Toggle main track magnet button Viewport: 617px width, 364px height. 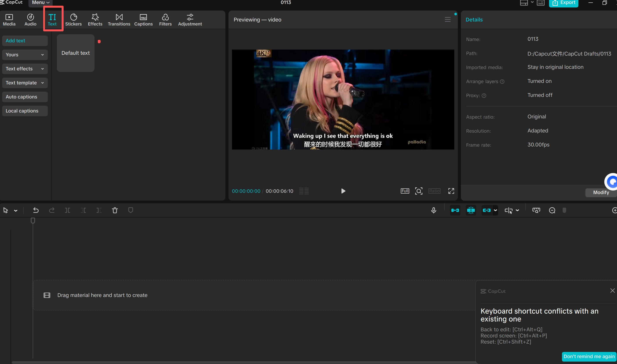455,210
